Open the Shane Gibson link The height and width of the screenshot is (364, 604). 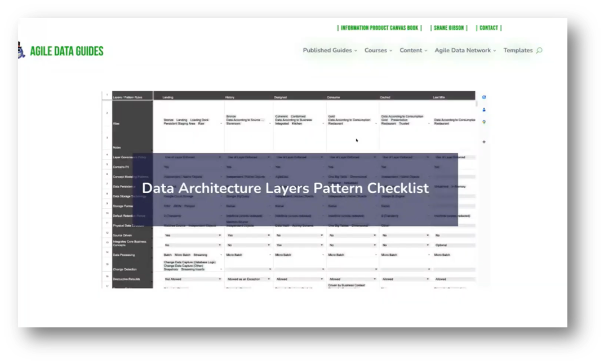pyautogui.click(x=448, y=28)
